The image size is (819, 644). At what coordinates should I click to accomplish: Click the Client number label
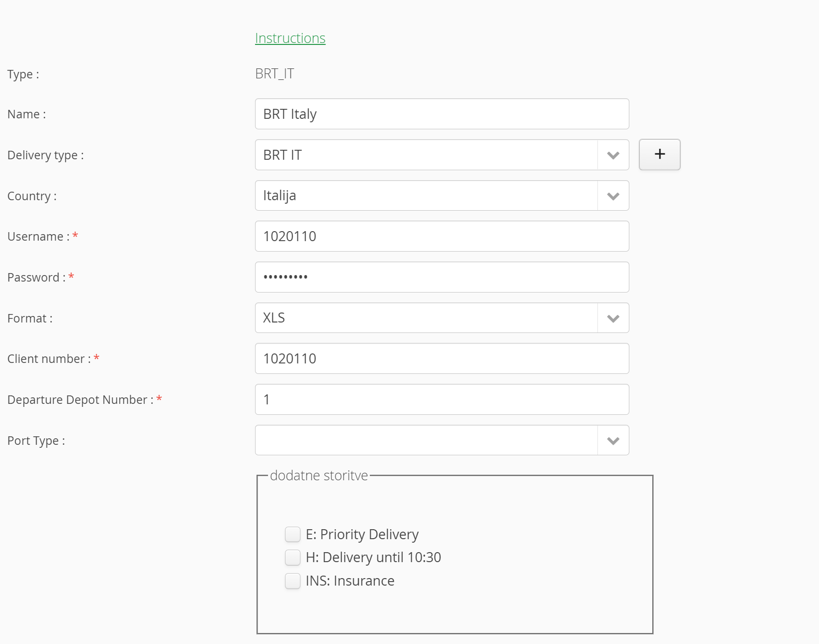point(49,359)
